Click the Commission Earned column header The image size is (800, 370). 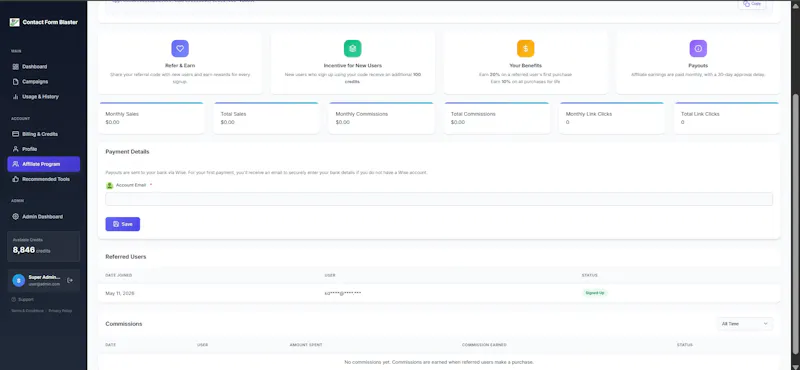484,345
